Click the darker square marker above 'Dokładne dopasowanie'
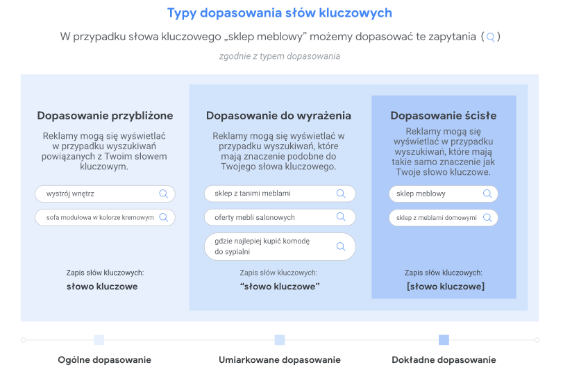Viewport: 563px width, 392px height. 444,339
